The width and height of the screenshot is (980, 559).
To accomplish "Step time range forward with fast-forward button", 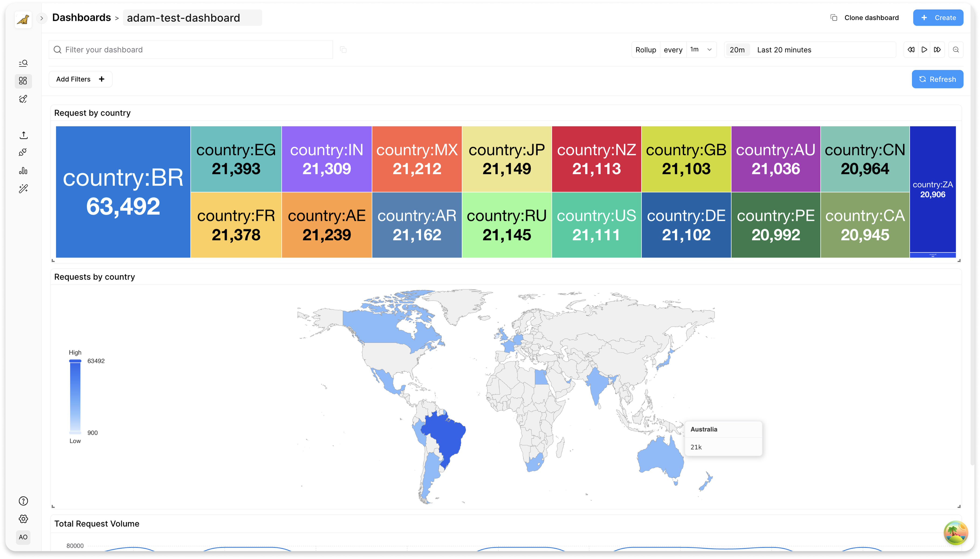I will point(937,50).
